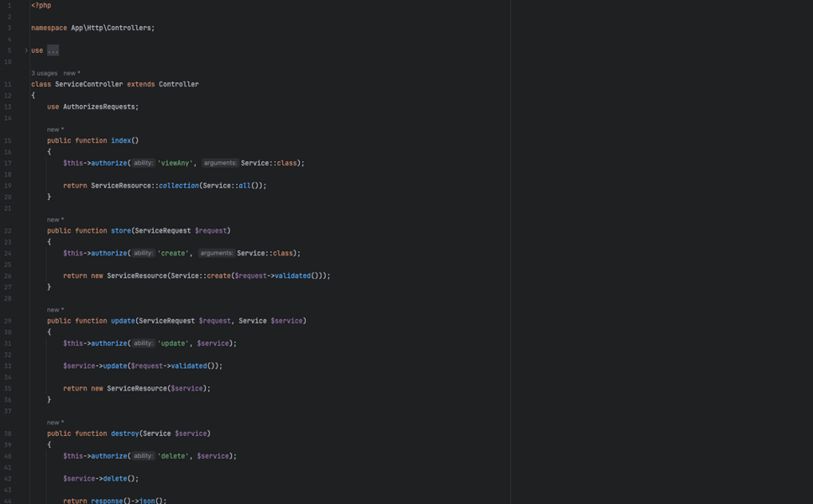Click gutter line number 1
Screen dimensions: 813x504
tap(9, 6)
